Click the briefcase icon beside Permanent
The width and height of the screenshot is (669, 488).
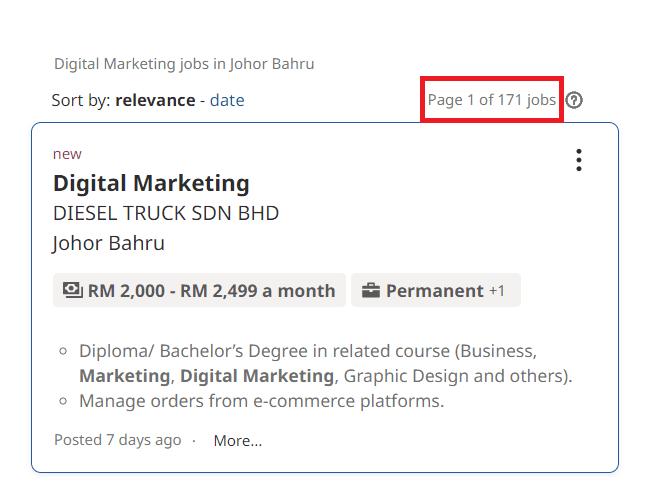[x=370, y=290]
